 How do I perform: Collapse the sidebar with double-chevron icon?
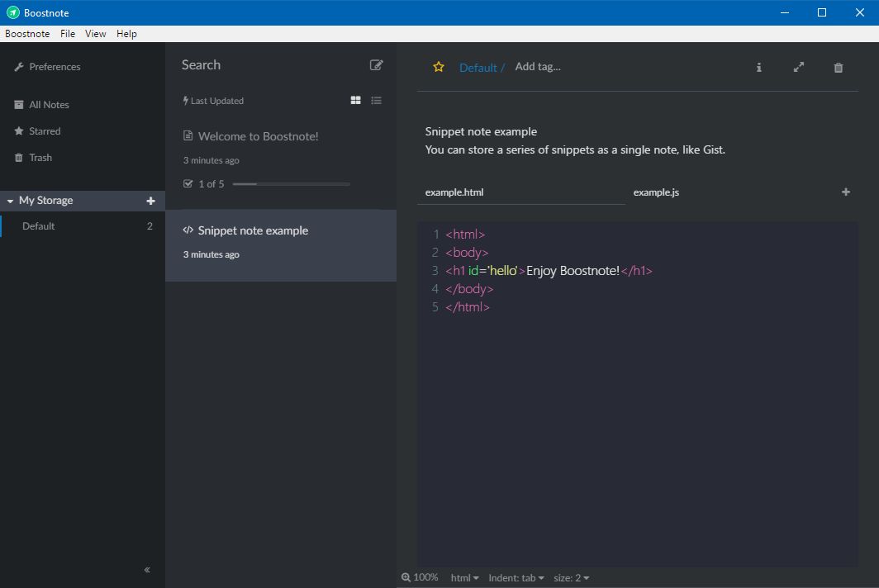point(147,570)
